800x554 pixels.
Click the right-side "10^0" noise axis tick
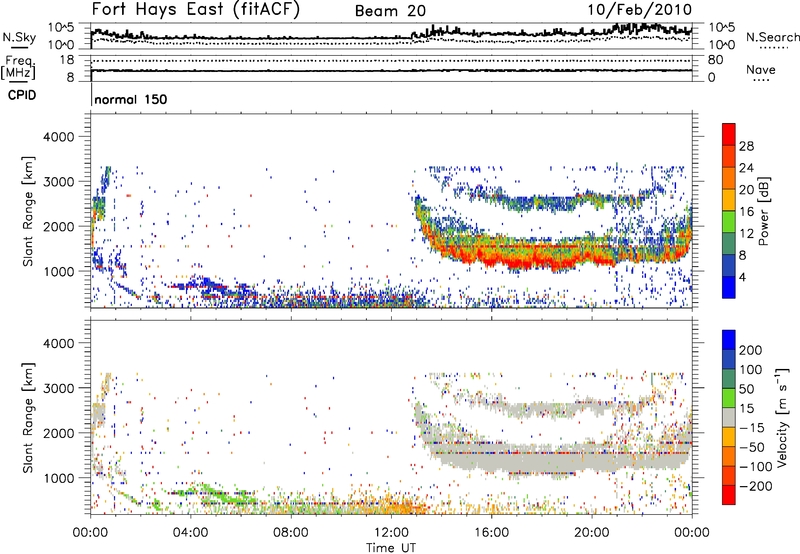coord(722,45)
